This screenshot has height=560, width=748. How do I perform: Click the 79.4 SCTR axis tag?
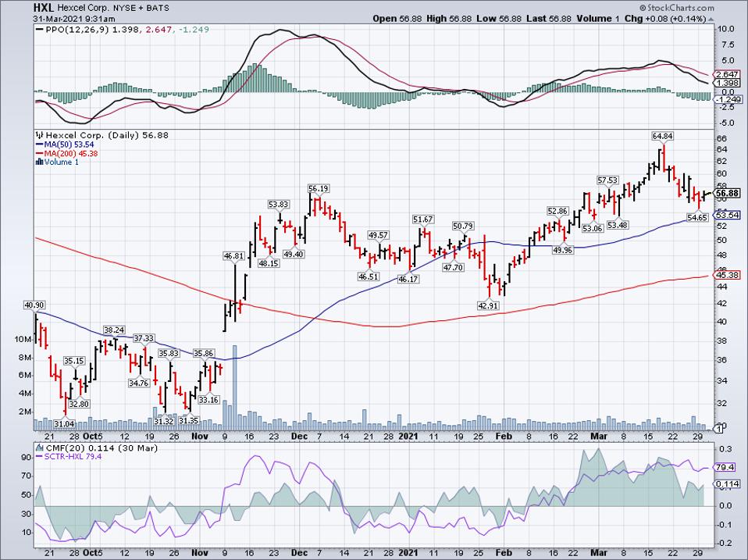pyautogui.click(x=725, y=468)
